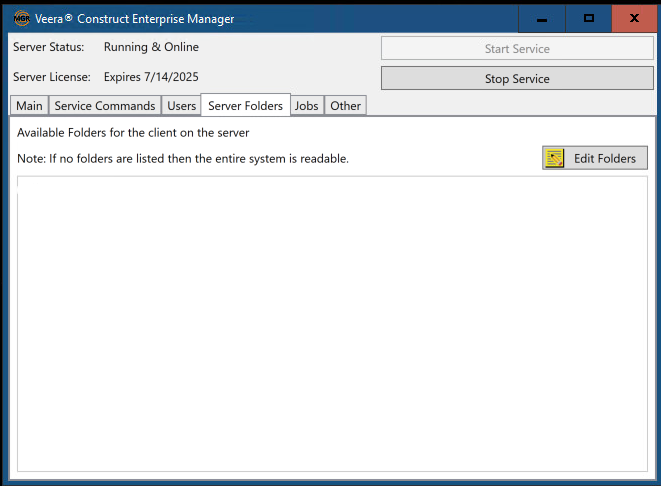Maximize the Enterprise Manager window
The width and height of the screenshot is (661, 486).
coord(588,19)
